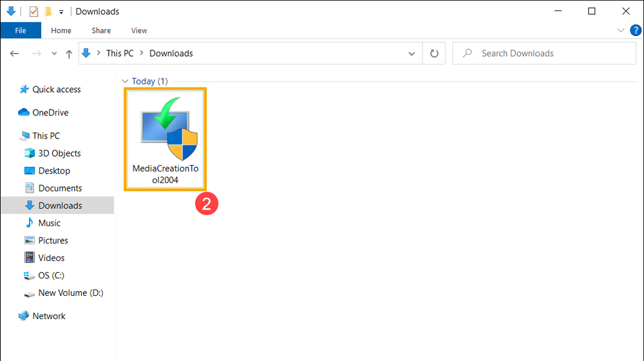This screenshot has height=361, width=644.
Task: Click the OS (C:) drive icon
Action: click(29, 275)
